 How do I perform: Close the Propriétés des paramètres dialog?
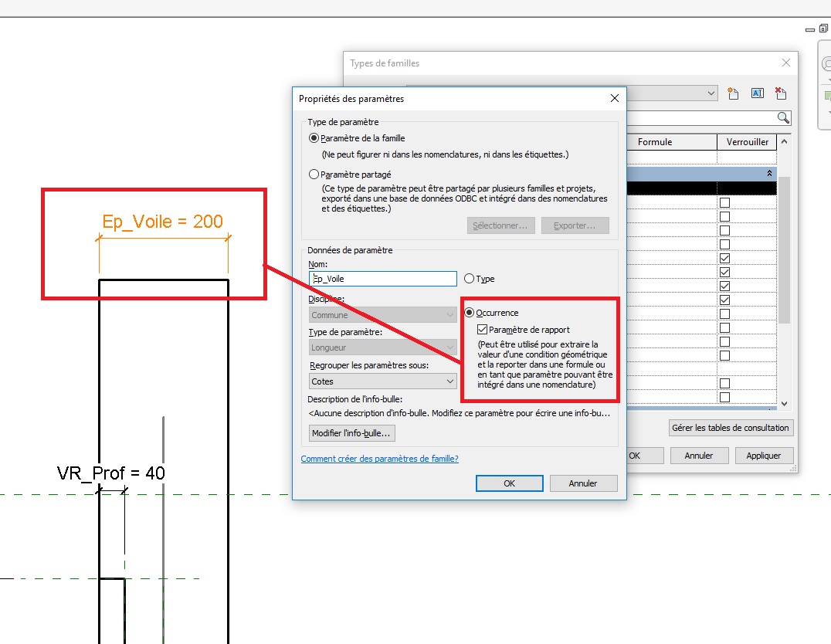[615, 98]
